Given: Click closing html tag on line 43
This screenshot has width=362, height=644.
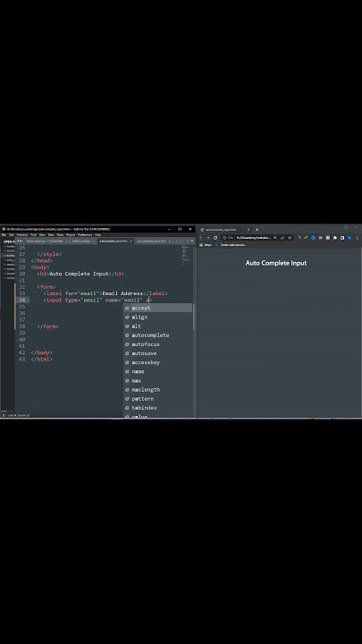Looking at the screenshot, I should (41, 359).
